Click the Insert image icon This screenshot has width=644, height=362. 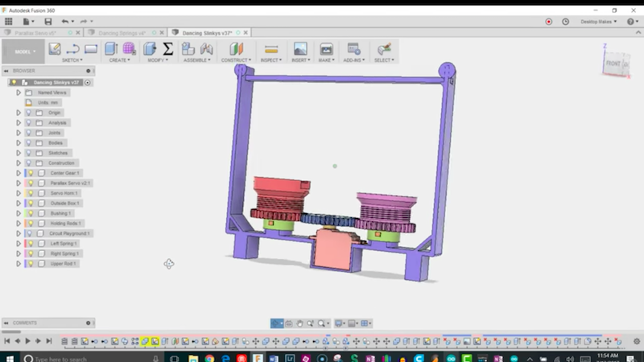[x=300, y=49]
